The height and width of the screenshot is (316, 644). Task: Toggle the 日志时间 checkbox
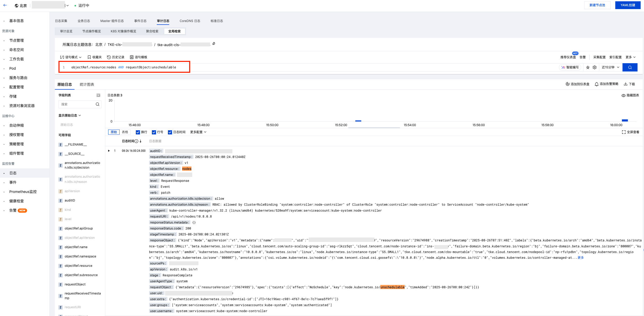coord(170,132)
